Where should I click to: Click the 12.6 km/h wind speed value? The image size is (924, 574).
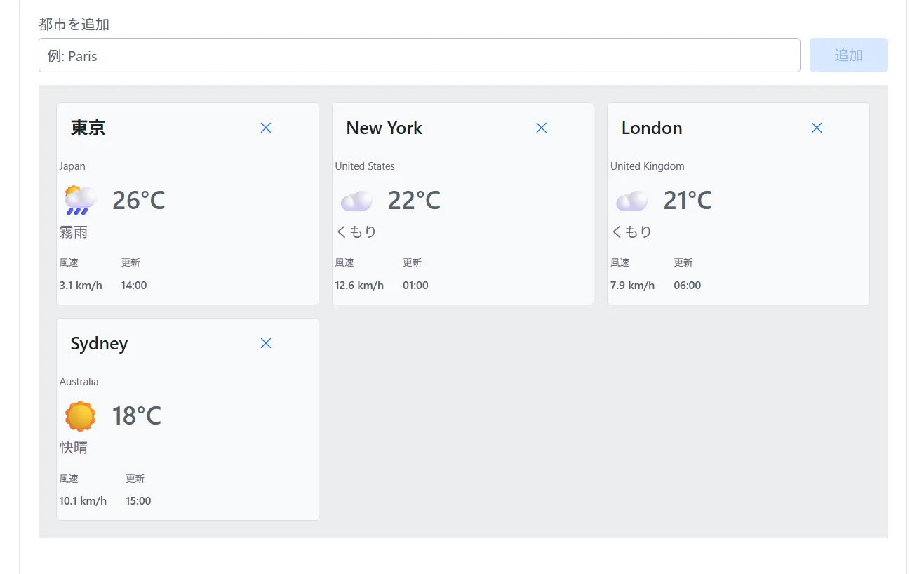(359, 286)
